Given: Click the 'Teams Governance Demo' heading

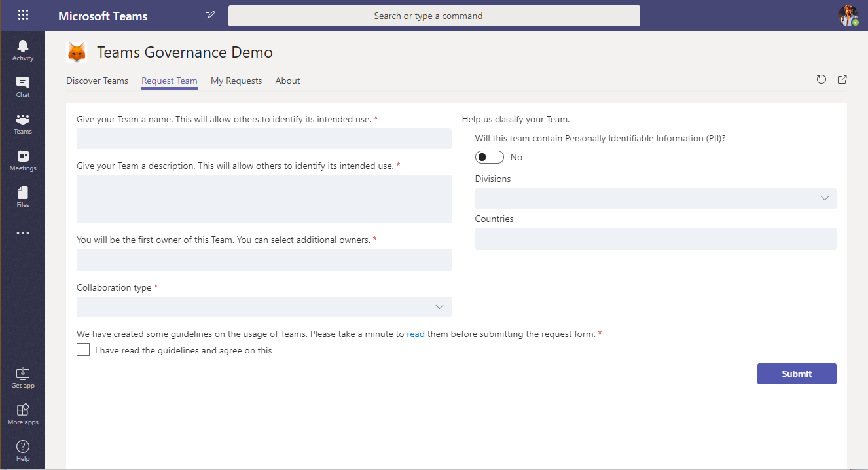Looking at the screenshot, I should tap(185, 52).
